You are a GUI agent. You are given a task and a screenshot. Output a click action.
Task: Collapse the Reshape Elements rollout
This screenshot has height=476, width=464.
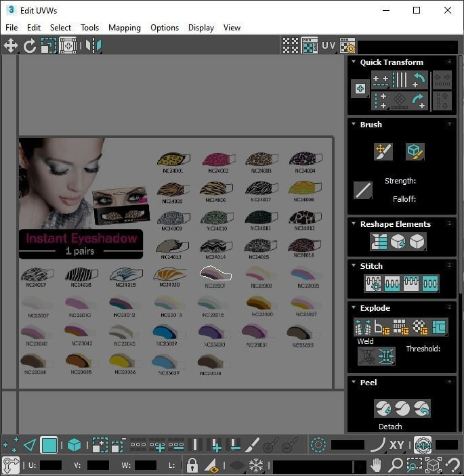pos(354,223)
